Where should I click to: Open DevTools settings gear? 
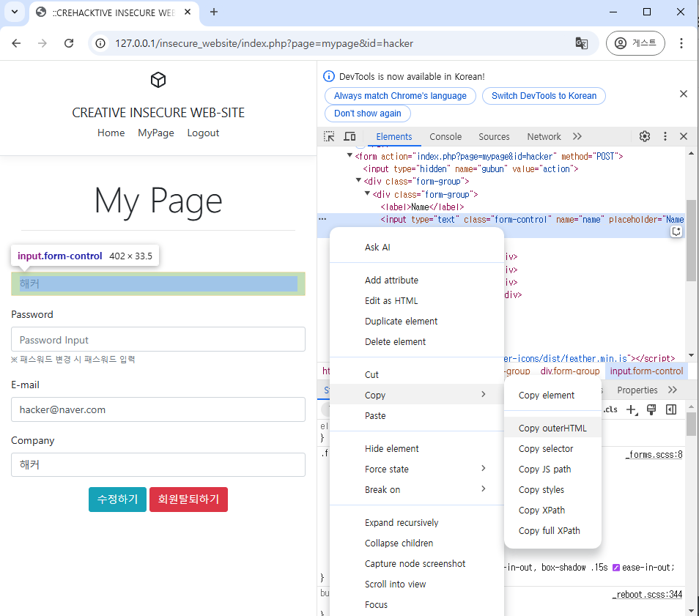click(645, 136)
